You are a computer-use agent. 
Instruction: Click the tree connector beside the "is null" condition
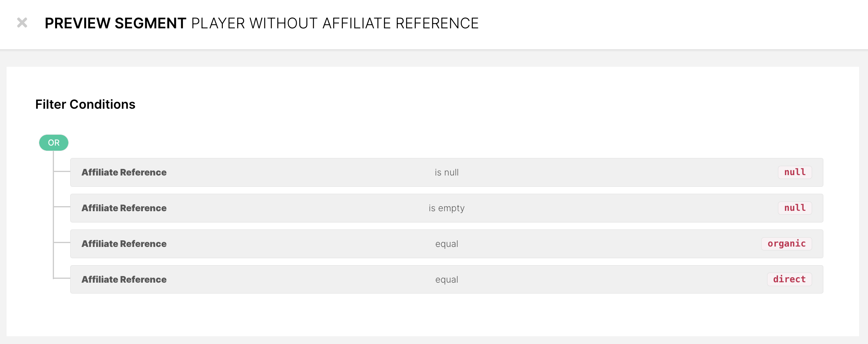(x=61, y=171)
